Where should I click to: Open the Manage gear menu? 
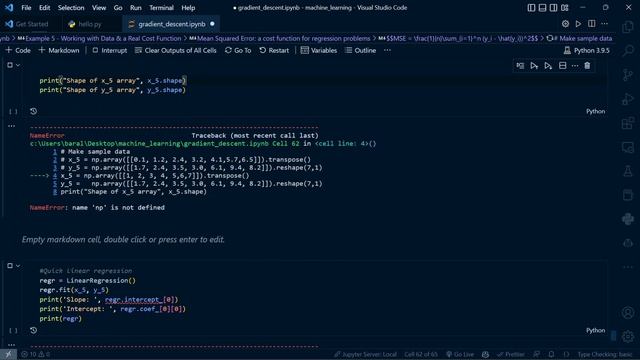click(x=628, y=336)
